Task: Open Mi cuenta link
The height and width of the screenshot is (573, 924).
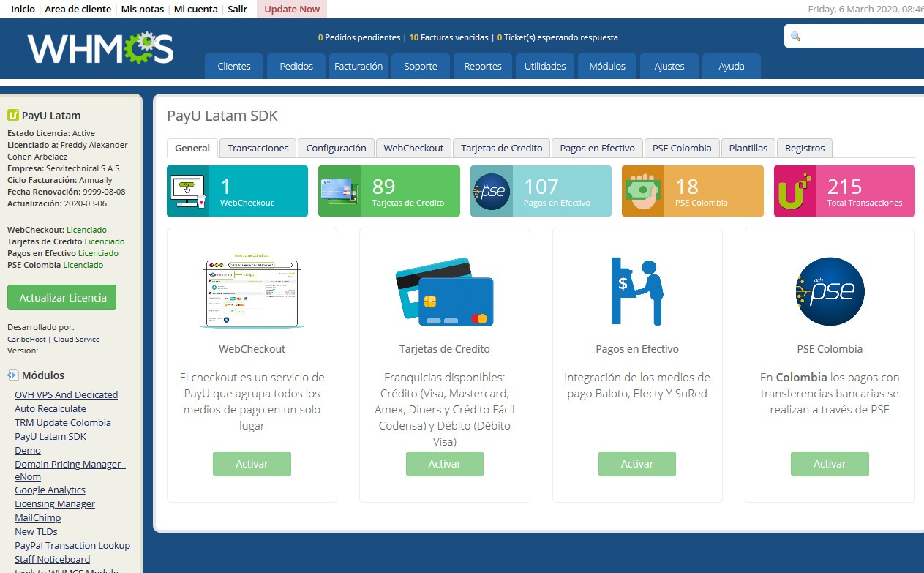Action: tap(196, 9)
